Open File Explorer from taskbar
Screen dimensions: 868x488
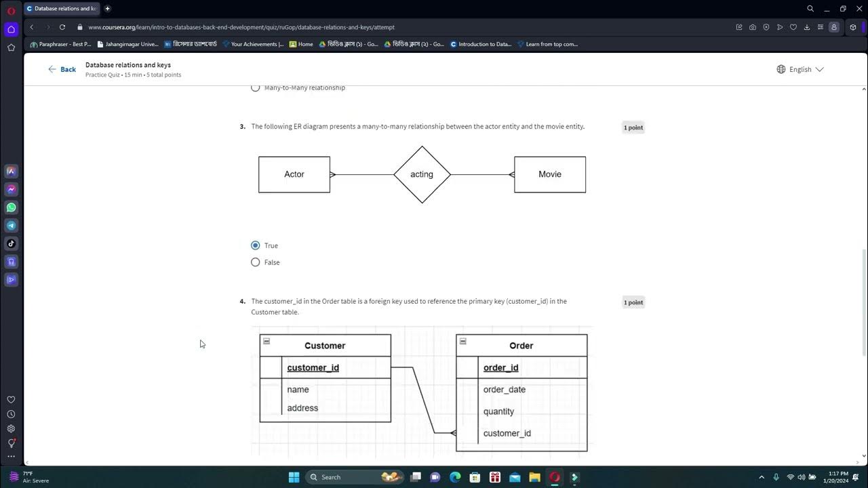click(x=534, y=477)
